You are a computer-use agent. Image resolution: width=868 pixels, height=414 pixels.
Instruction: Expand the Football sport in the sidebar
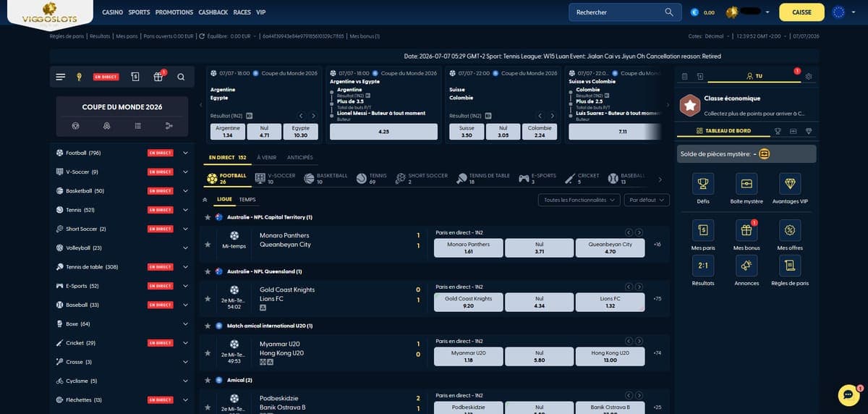(185, 153)
